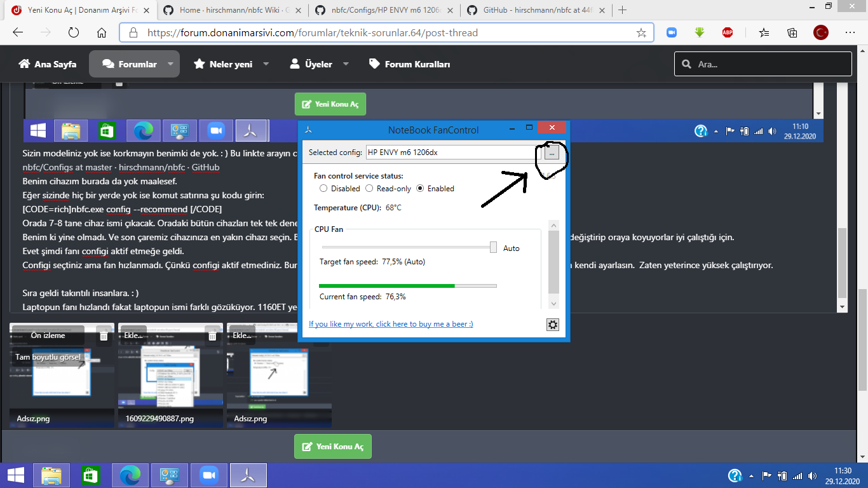Click 'Ekle...' on the 1609229490887.png attachment
The height and width of the screenshot is (488, 868).
click(x=133, y=335)
